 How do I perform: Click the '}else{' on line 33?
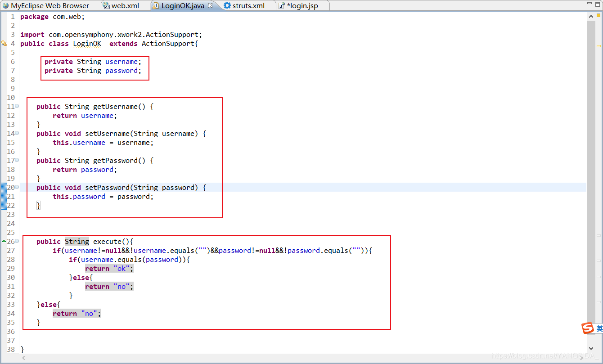(x=49, y=305)
